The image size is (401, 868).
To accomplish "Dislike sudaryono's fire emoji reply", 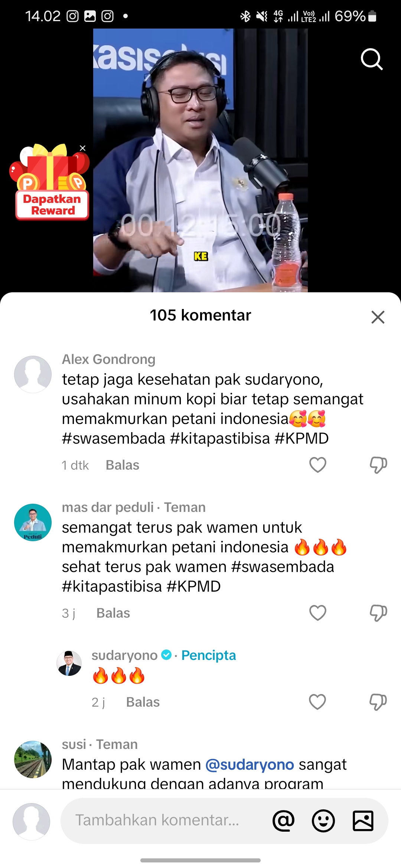I will tap(378, 702).
